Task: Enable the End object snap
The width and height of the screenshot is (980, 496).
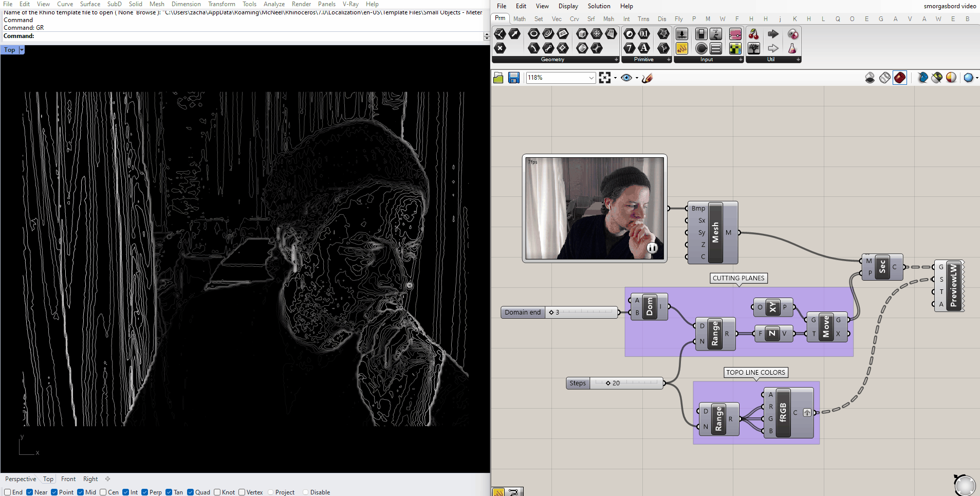Action: point(8,492)
